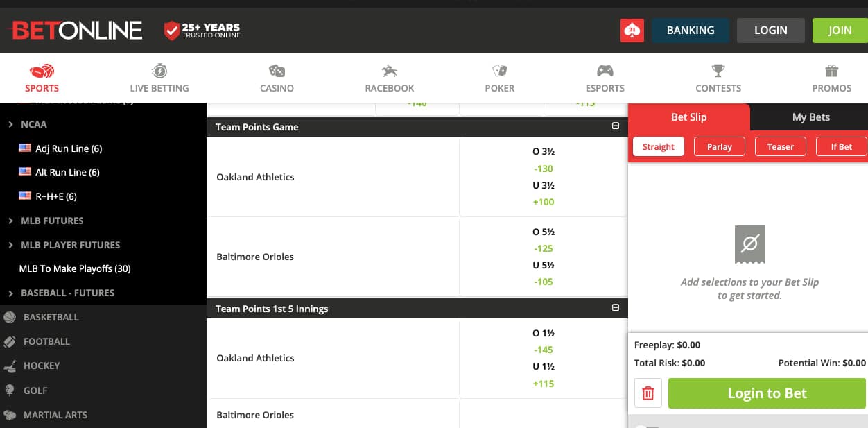Click the empty bet slip placeholder icon
868x428 pixels.
tap(750, 244)
